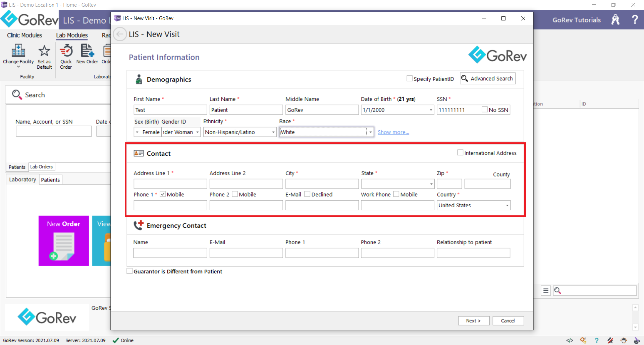The height and width of the screenshot is (345, 644).
Task: Click the New Order purple tile
Action: pyautogui.click(x=64, y=241)
